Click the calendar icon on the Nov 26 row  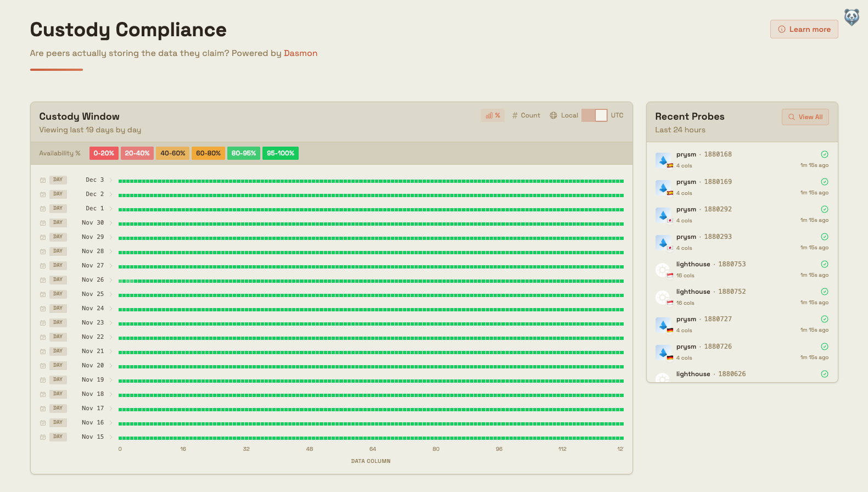tap(43, 280)
